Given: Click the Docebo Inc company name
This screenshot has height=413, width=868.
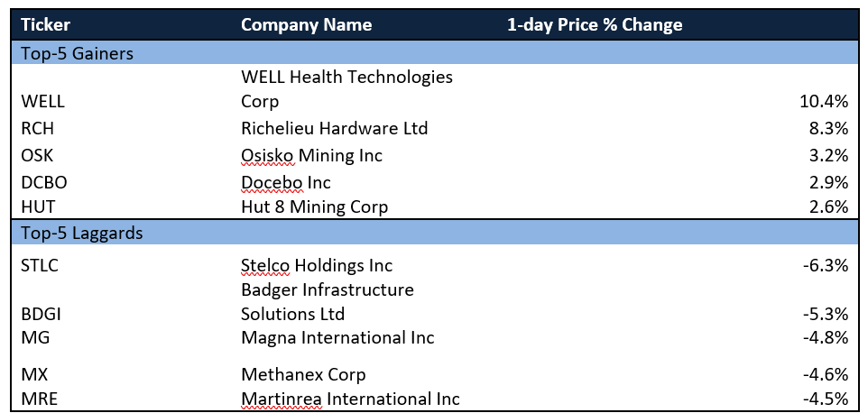Looking at the screenshot, I should 286,181.
